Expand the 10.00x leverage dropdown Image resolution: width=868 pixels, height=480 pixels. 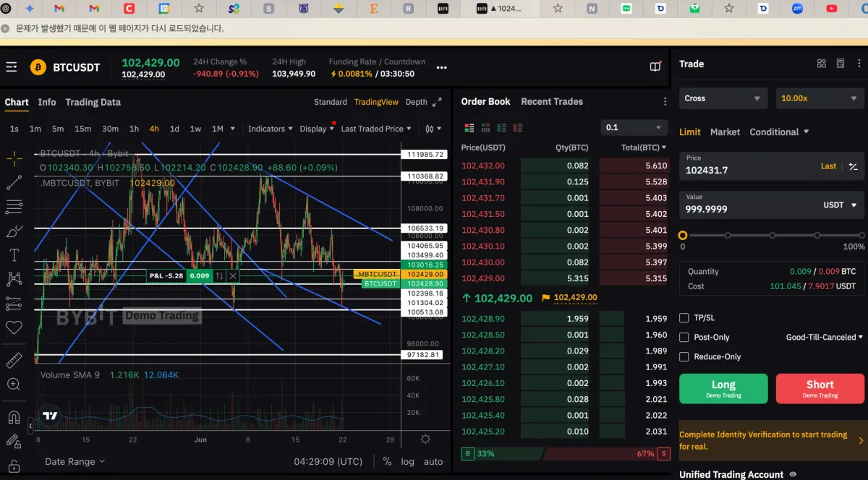820,98
